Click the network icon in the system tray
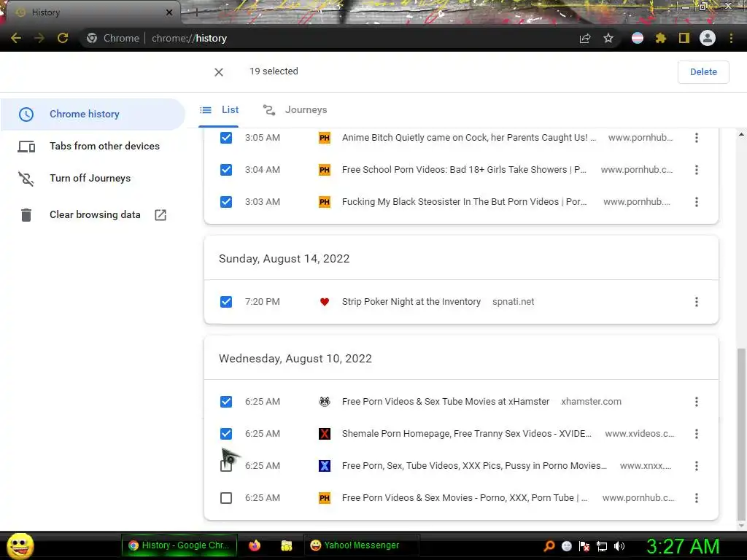The height and width of the screenshot is (560, 747). coord(602,546)
